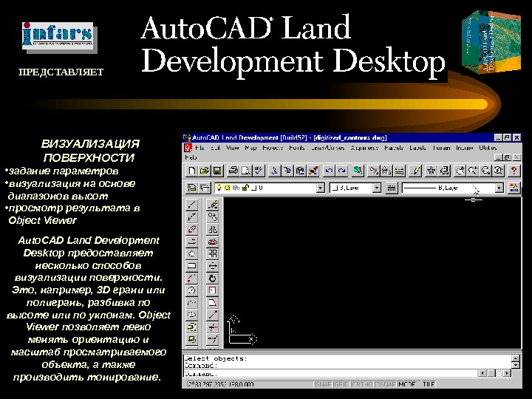Click the Print icon in toolbar
Viewport: 532px width, 399px height.
pos(233,171)
